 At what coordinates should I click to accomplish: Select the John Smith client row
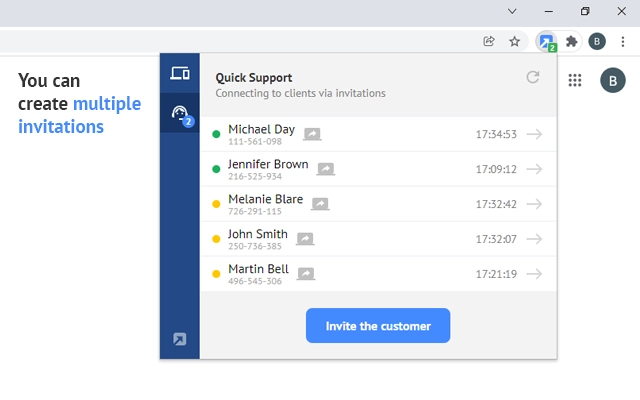[378, 239]
